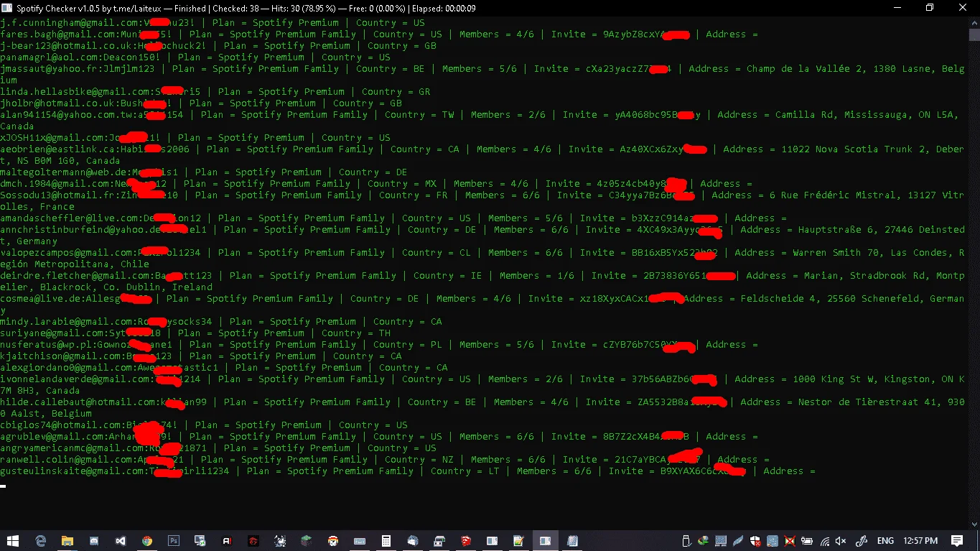The image size is (980, 551).
Task: Restore down the console window
Action: (x=930, y=8)
